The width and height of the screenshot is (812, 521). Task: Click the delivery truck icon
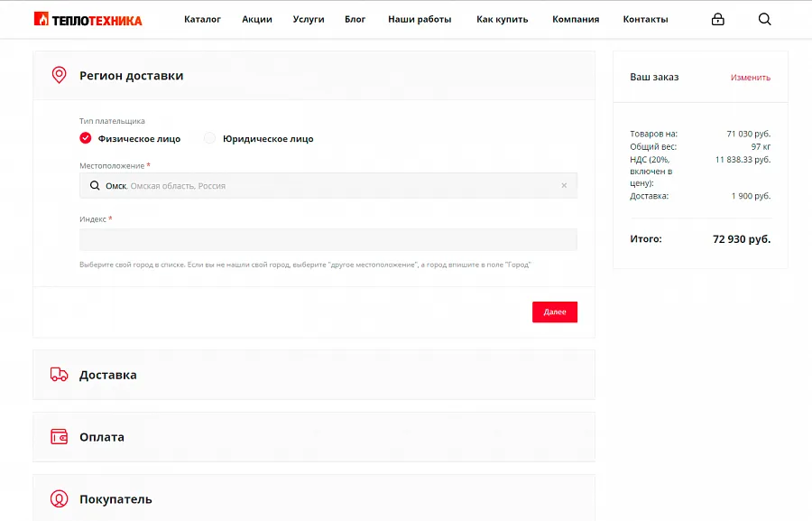pyautogui.click(x=59, y=375)
